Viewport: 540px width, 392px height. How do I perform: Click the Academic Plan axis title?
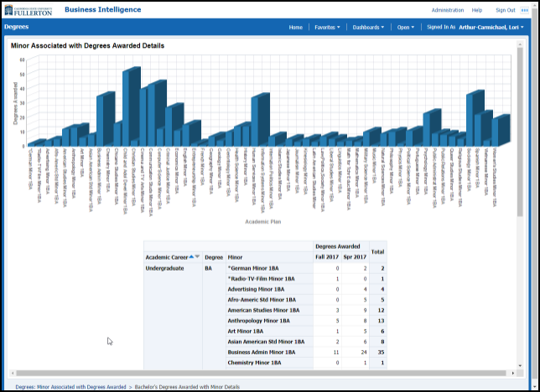pos(263,222)
